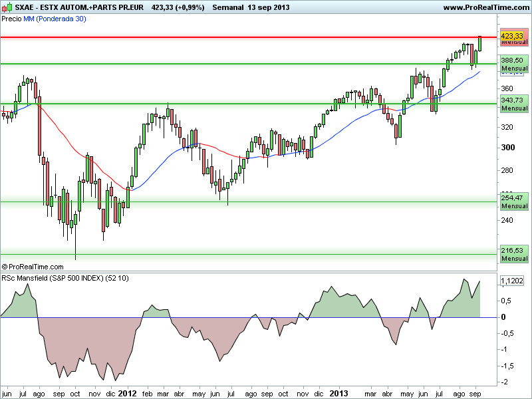Click the latest green candle at chart top
Image resolution: width=532 pixels, height=399 pixels.
(479, 44)
